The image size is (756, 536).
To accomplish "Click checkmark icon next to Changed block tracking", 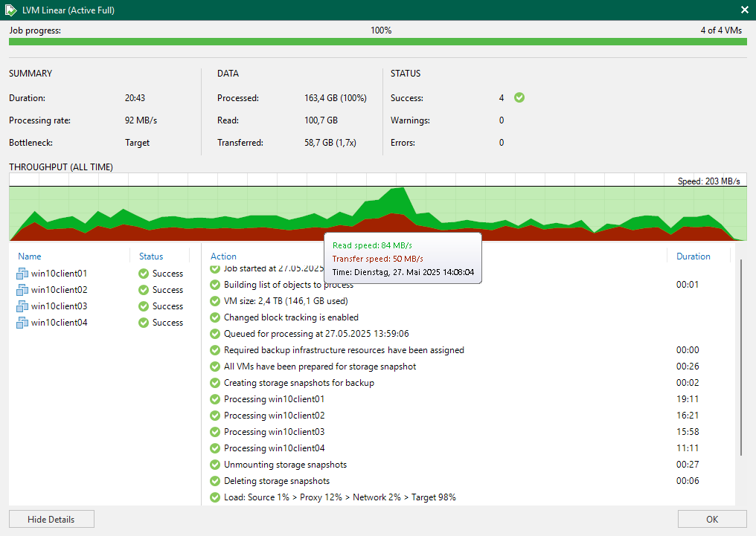I will point(215,317).
